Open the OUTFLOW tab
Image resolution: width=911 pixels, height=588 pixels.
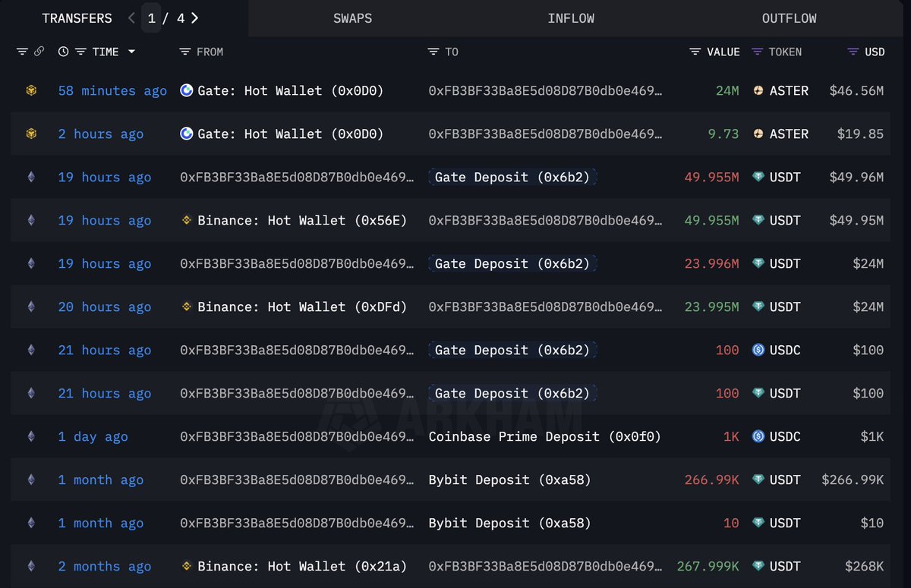789,18
